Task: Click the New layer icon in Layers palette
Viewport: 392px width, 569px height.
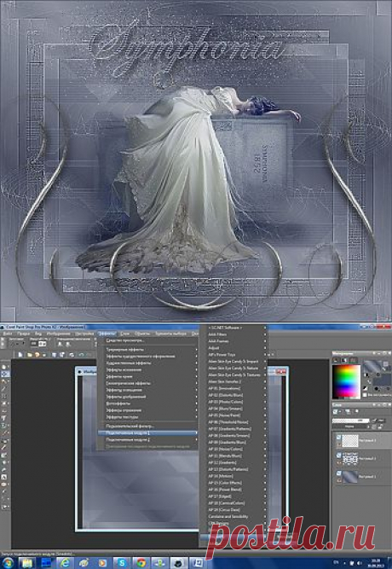Action: click(x=337, y=411)
